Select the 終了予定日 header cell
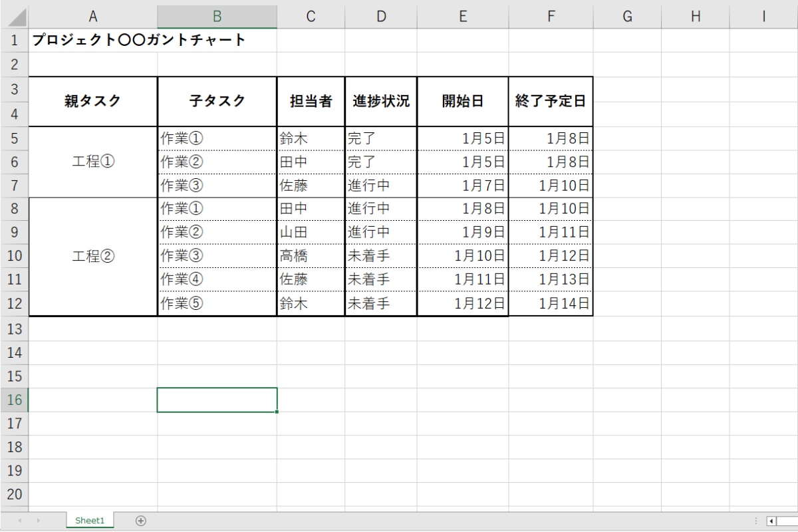Screen dimensions: 798x532 pos(551,101)
